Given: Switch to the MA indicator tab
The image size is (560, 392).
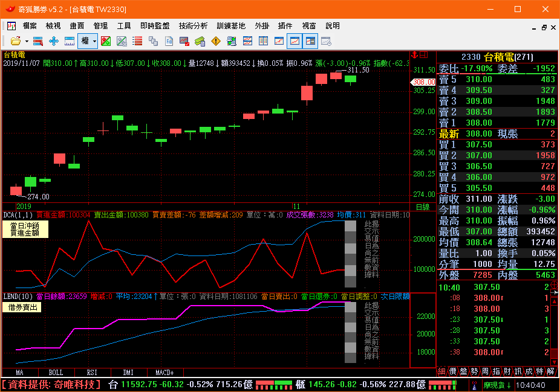Looking at the screenshot, I should (19, 373).
